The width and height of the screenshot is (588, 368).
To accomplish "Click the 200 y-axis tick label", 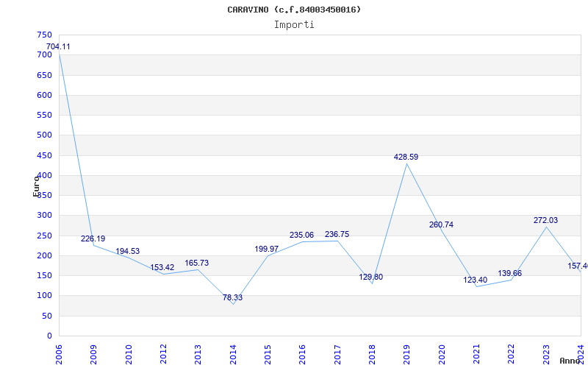I will (x=44, y=255).
